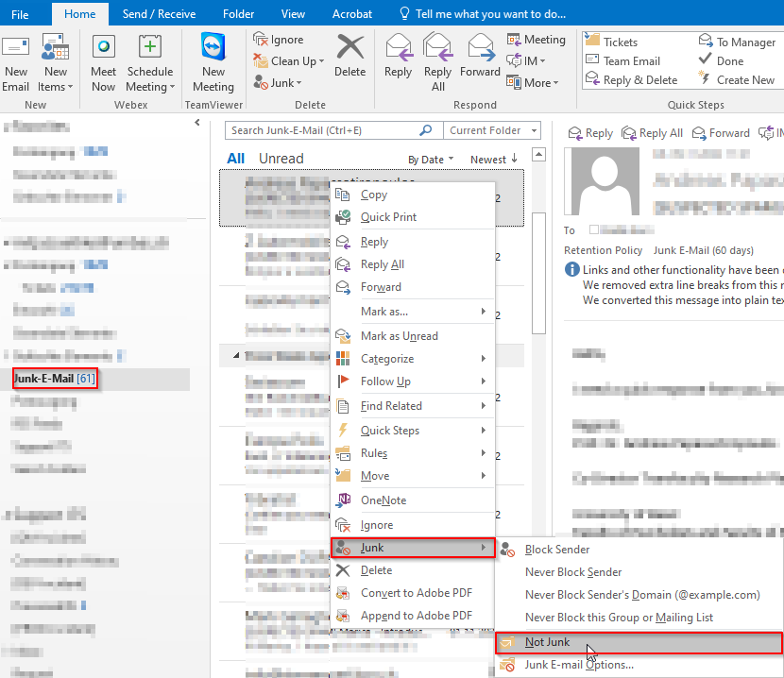784x678 pixels.
Task: Open the Send / Receive tab
Action: 160,14
